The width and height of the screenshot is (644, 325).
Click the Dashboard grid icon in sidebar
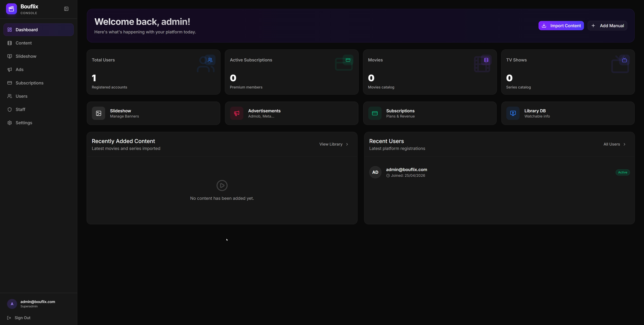10,30
